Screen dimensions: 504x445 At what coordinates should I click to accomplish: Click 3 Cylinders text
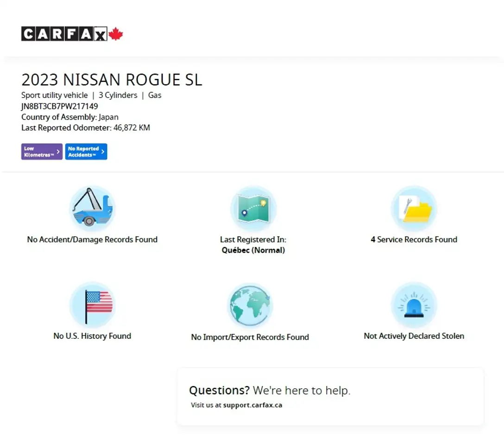[x=118, y=95]
